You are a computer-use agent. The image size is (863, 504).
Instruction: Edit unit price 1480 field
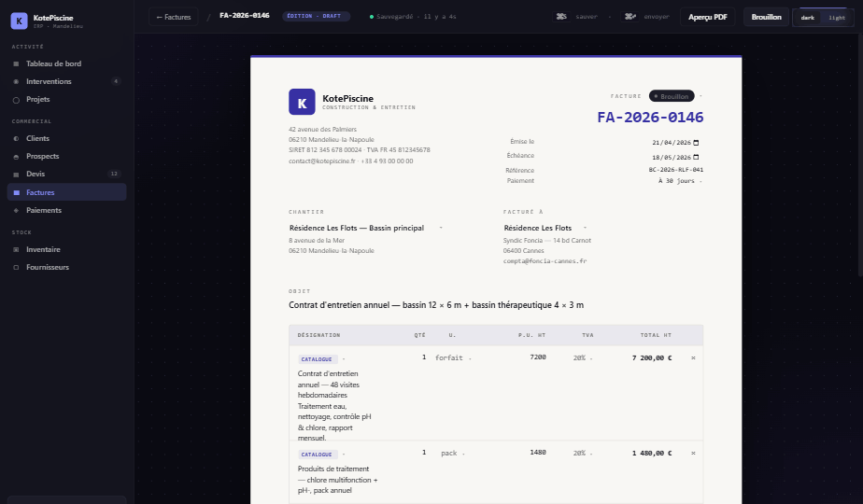[x=538, y=453]
